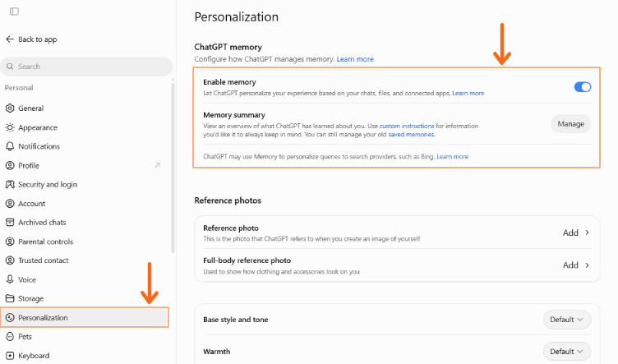Click the General gear icon
The width and height of the screenshot is (618, 364).
pyautogui.click(x=10, y=108)
